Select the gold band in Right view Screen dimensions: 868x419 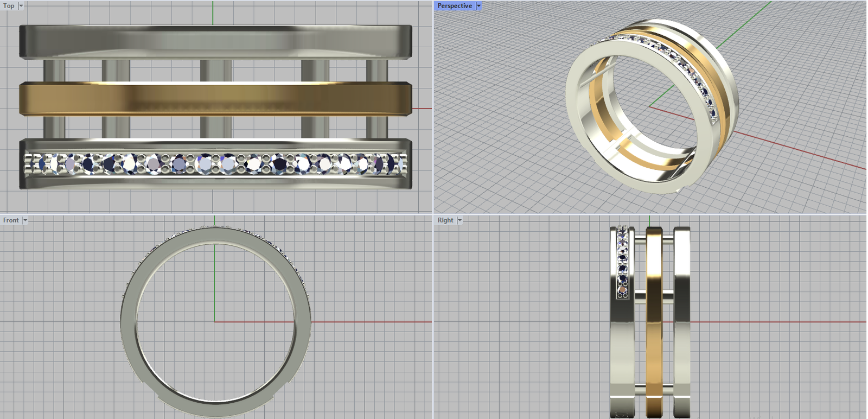click(654, 326)
